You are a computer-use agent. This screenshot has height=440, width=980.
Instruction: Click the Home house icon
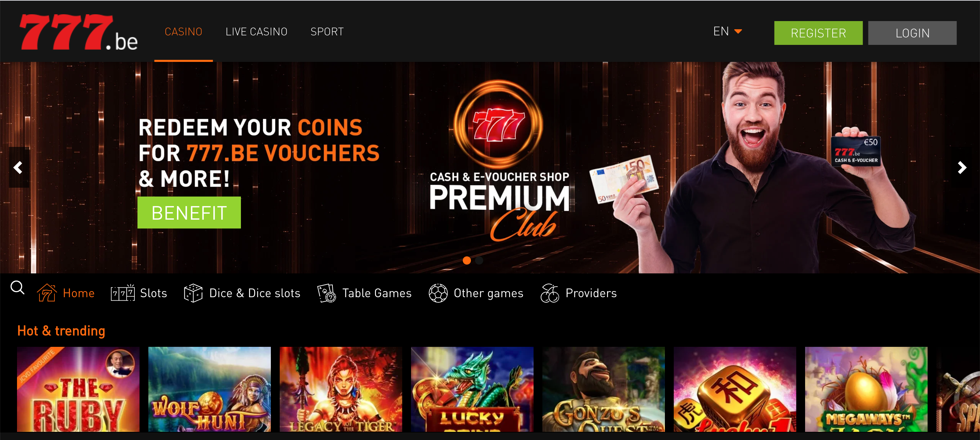pyautogui.click(x=46, y=293)
